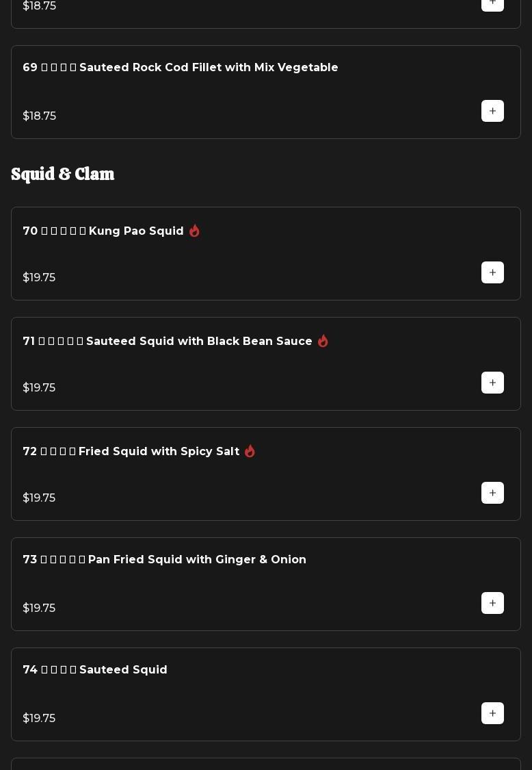The image size is (532, 770).
Task: Click the price under item 74 Sauteed Squid
Action: [39, 719]
